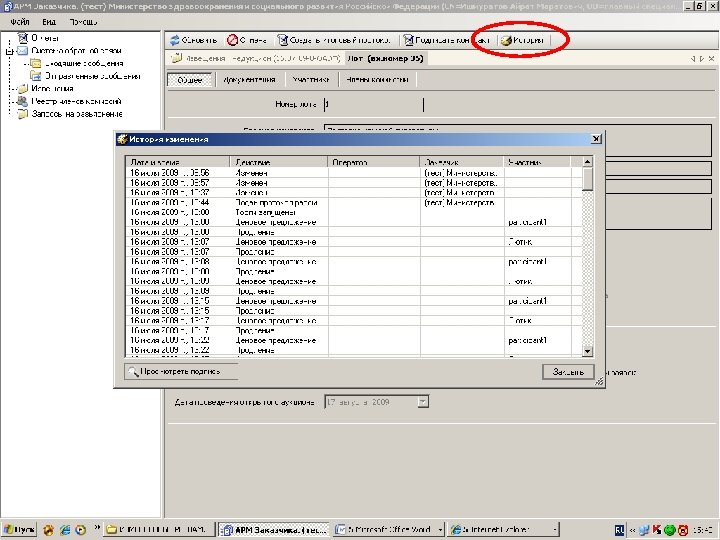Click the first quick launch icon beside Пуск
Viewport: 720px width, 540px height.
(x=48, y=530)
